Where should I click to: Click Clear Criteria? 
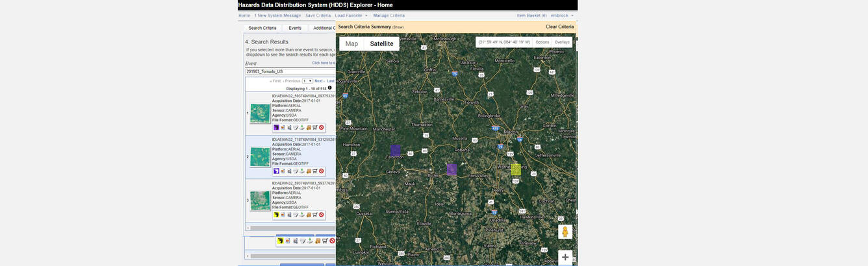pyautogui.click(x=559, y=27)
